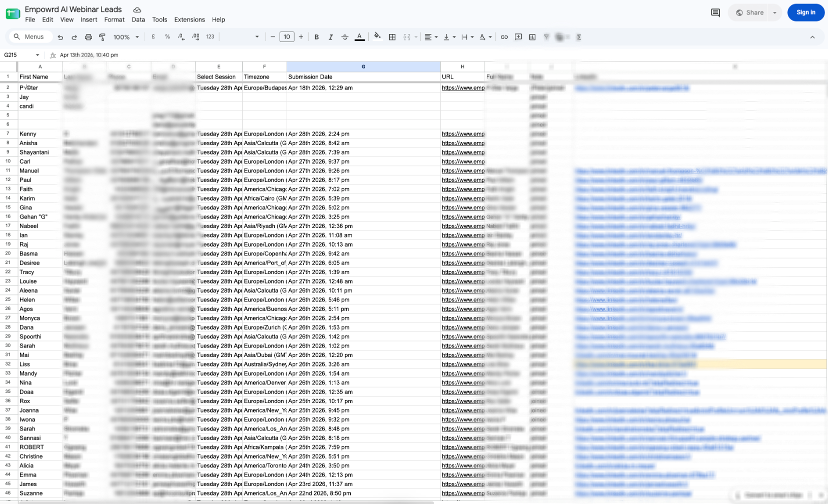
Task: Click the Sign in button
Action: click(805, 12)
